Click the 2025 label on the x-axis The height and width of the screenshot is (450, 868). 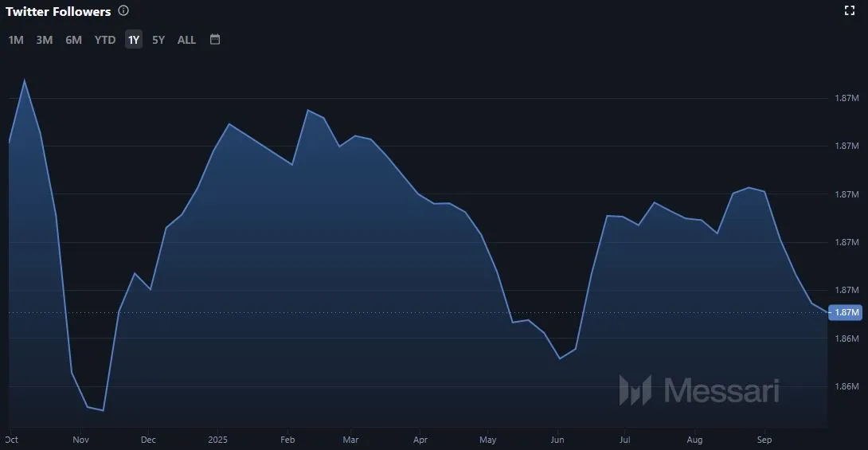217,439
